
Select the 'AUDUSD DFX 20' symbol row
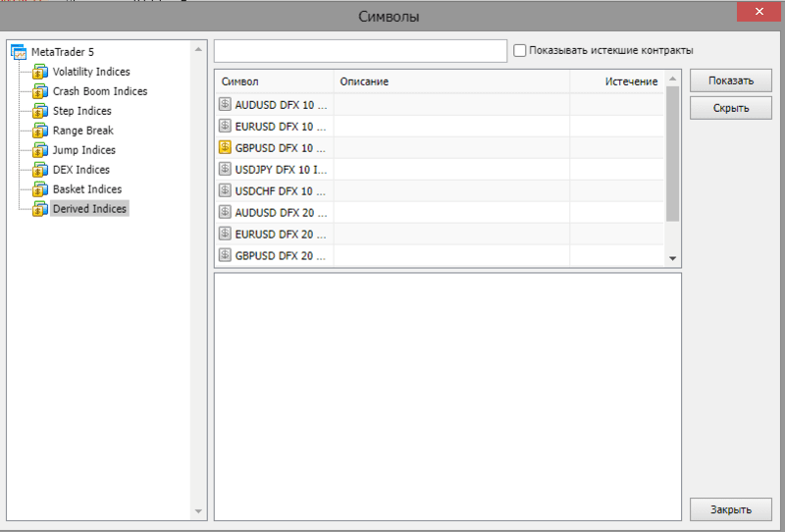(x=440, y=212)
